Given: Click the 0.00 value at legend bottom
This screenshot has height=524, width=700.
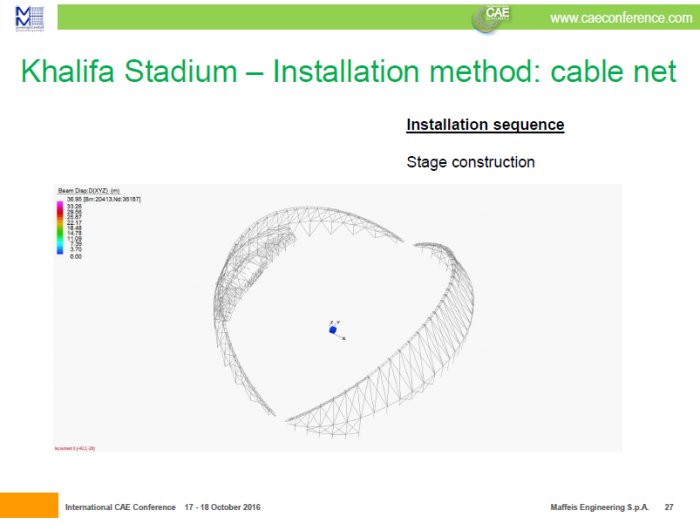Looking at the screenshot, I should click(73, 256).
